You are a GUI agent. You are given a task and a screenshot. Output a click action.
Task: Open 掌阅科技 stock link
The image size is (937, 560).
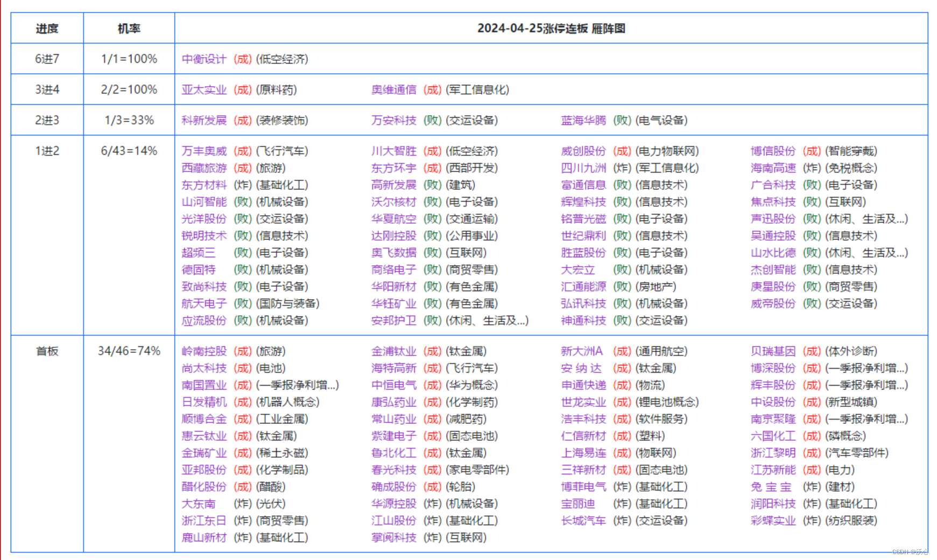click(394, 537)
